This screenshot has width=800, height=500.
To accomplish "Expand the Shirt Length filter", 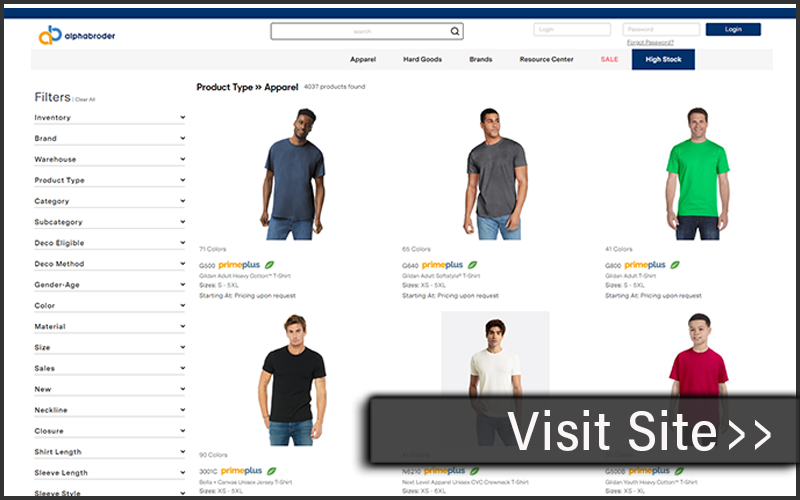I will (x=110, y=453).
